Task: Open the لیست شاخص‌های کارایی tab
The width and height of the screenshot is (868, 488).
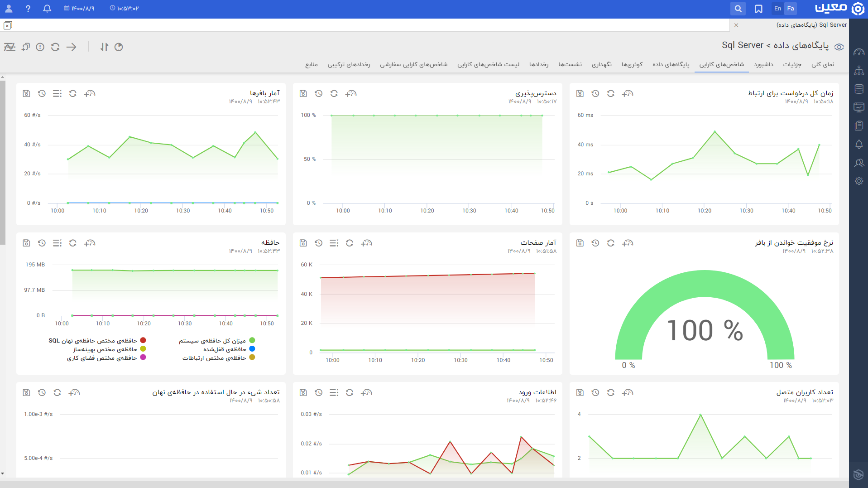Action: tap(488, 64)
